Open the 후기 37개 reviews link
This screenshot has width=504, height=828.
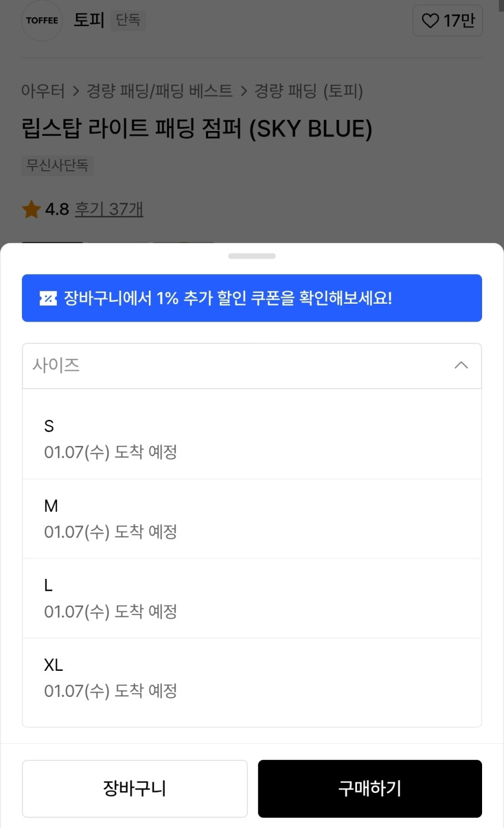click(x=109, y=209)
